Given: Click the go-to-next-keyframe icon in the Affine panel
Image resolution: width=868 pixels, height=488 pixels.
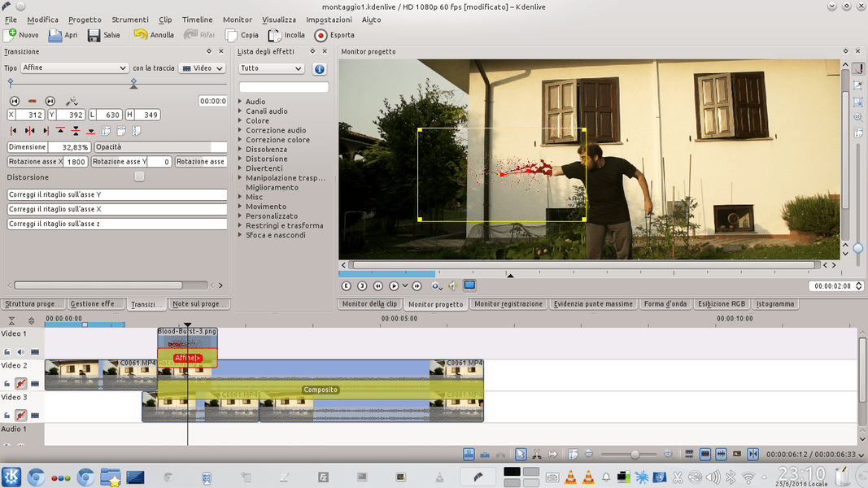Looking at the screenshot, I should [x=50, y=101].
